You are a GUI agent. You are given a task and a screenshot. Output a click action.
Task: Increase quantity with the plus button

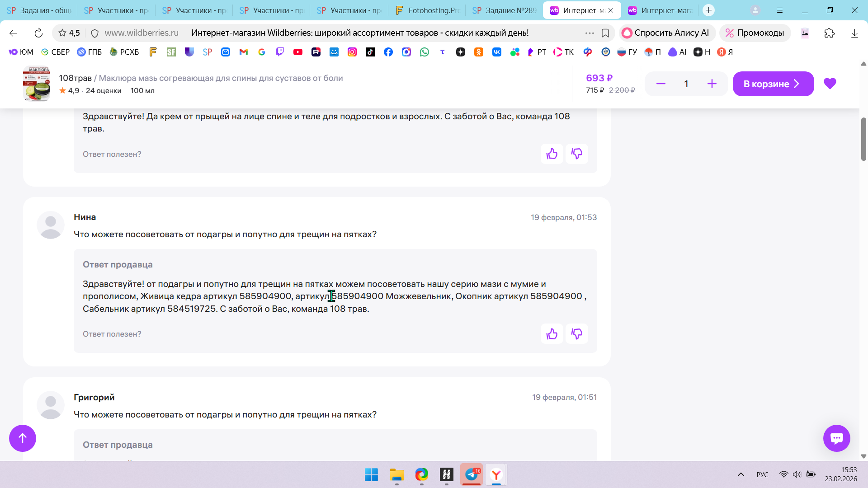[x=712, y=84]
